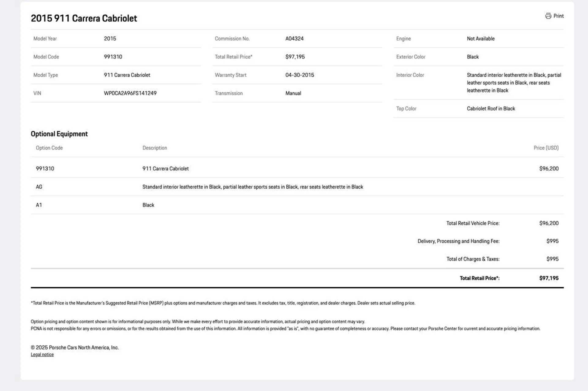This screenshot has width=588, height=391.
Task: Click the Print button label
Action: pyautogui.click(x=558, y=16)
